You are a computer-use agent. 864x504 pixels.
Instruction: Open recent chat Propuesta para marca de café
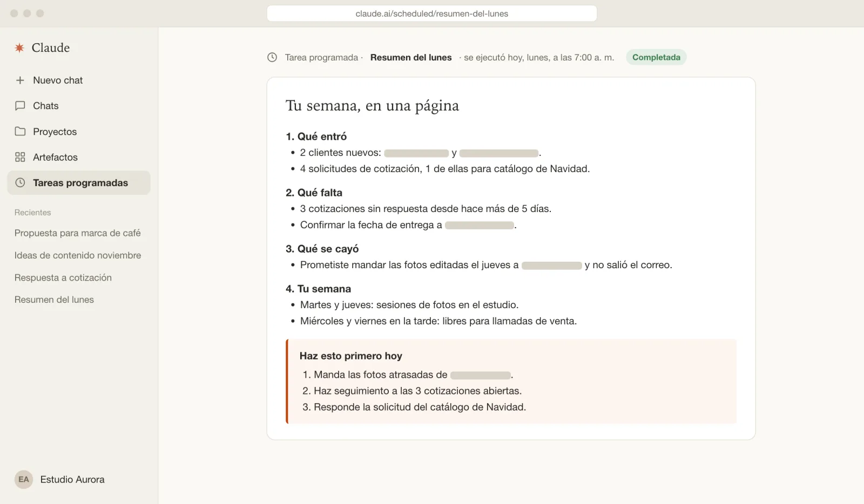click(x=78, y=233)
